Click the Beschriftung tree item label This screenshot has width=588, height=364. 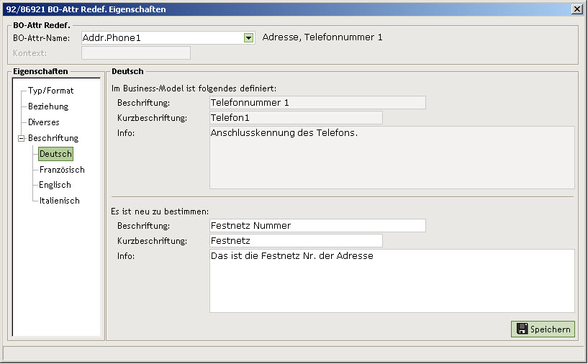pyautogui.click(x=53, y=138)
